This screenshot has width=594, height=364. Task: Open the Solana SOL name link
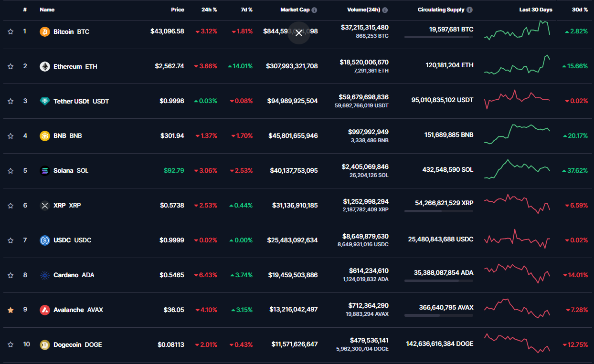71,170
